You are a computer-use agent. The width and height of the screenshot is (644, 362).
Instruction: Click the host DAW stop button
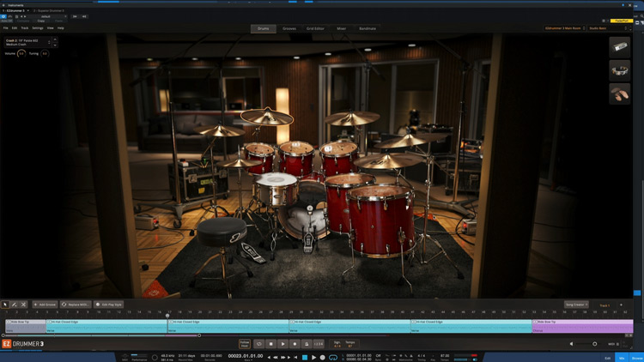[x=305, y=358]
